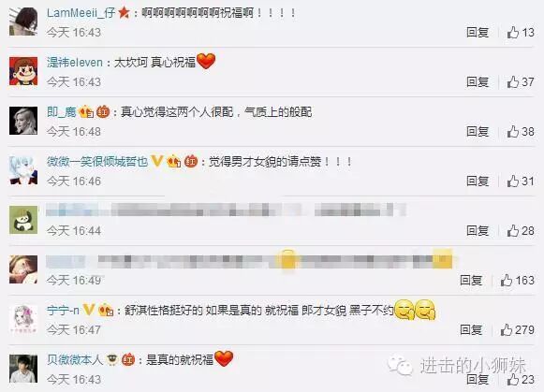Open username 贝微微本人
544x392 pixels.
click(x=75, y=360)
